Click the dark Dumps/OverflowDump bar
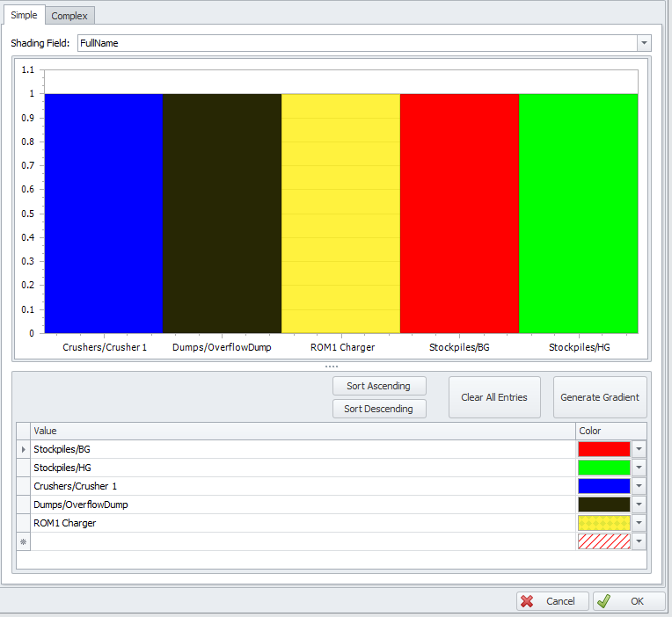672x617 pixels. click(x=222, y=214)
